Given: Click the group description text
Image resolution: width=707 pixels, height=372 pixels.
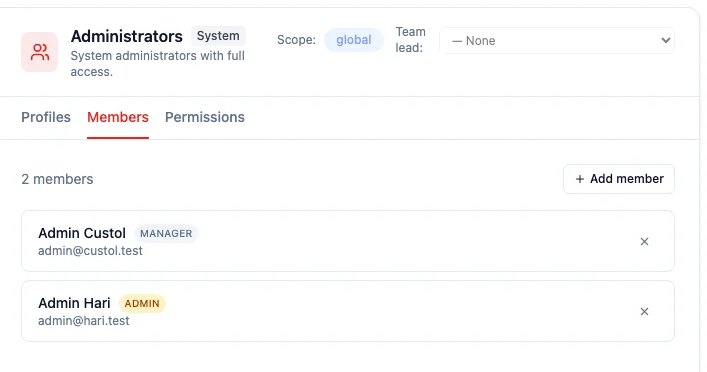Looking at the screenshot, I should coord(158,64).
